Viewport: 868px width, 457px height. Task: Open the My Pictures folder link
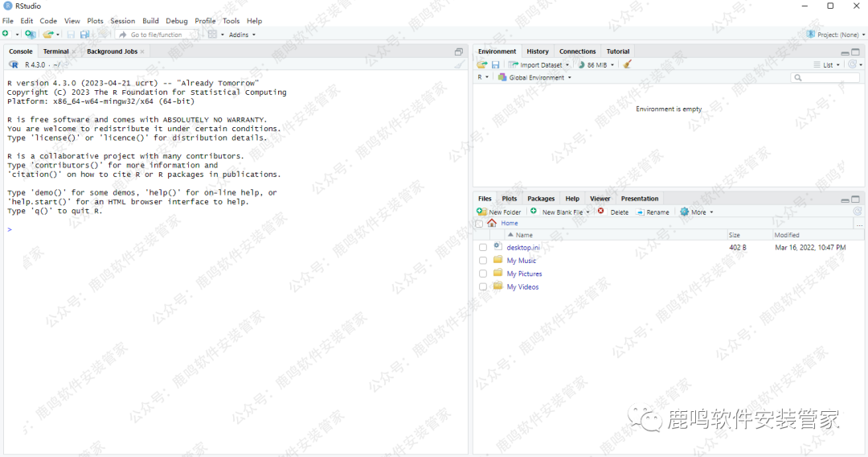524,274
